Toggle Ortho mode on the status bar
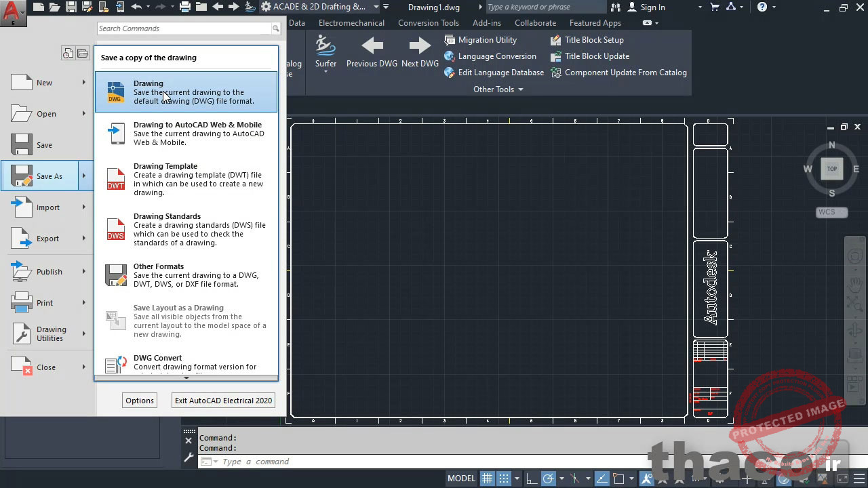The height and width of the screenshot is (488, 868). 532,478
